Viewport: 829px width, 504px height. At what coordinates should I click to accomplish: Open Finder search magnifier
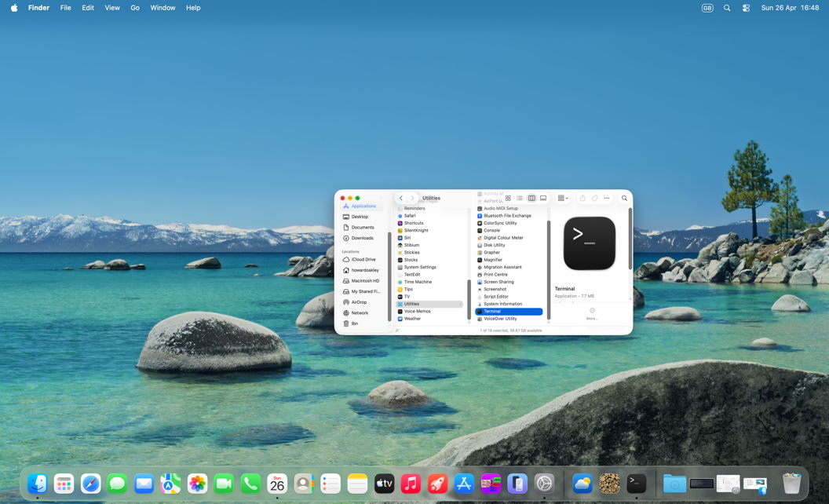624,198
